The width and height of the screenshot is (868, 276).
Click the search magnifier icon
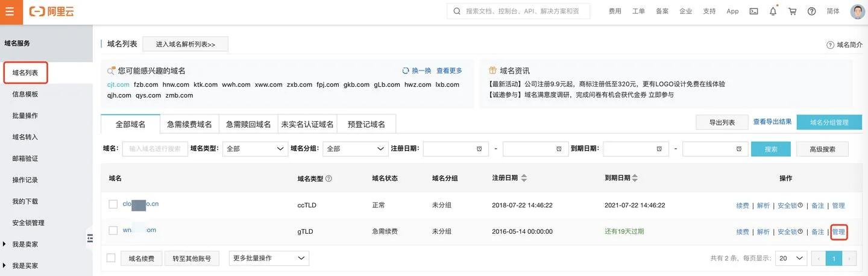457,11
